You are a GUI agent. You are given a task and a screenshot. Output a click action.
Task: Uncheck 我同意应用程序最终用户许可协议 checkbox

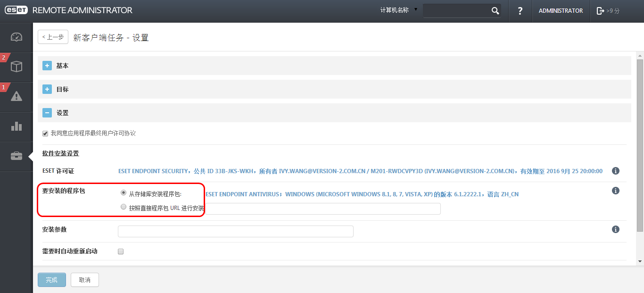[x=45, y=134]
